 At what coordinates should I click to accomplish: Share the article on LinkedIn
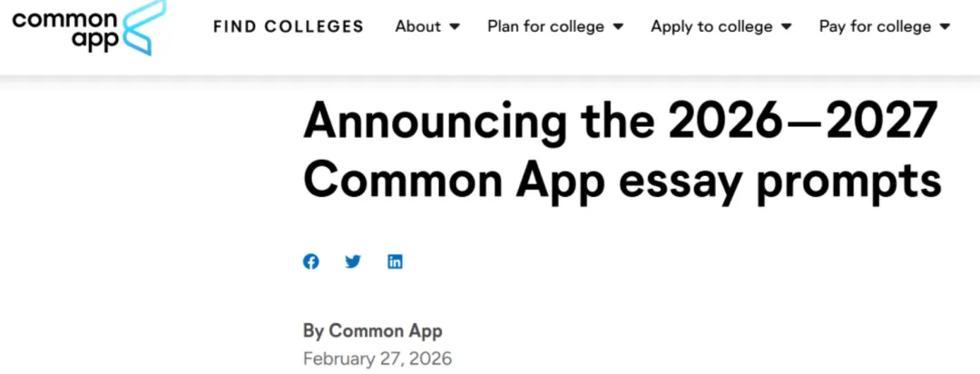click(x=395, y=261)
